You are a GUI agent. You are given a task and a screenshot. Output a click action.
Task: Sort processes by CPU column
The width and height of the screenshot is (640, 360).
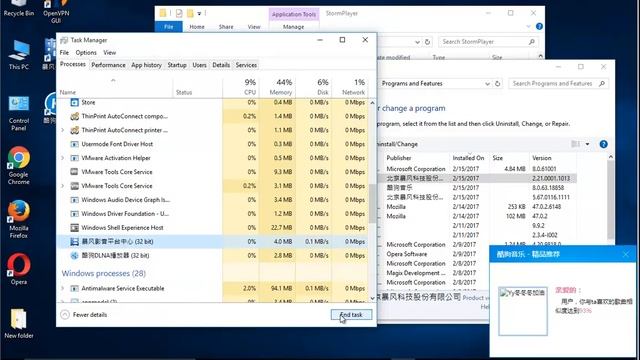point(241,87)
